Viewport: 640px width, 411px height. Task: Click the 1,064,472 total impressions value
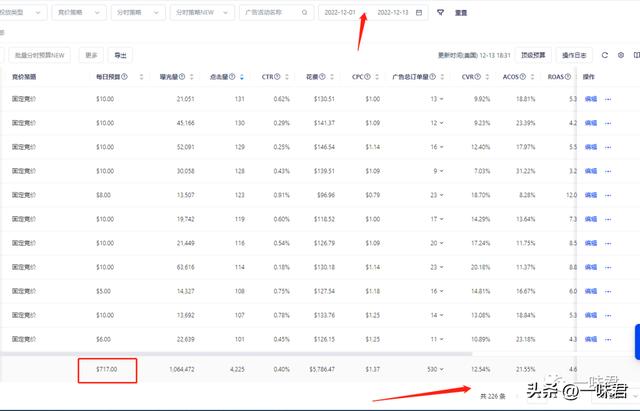(x=182, y=369)
